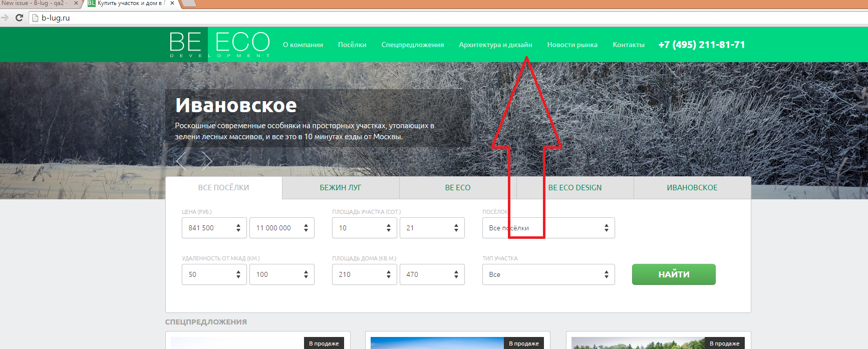Open the 'Тип участка' dropdown showing 'Все'
This screenshot has width=868, height=349.
coord(548,274)
